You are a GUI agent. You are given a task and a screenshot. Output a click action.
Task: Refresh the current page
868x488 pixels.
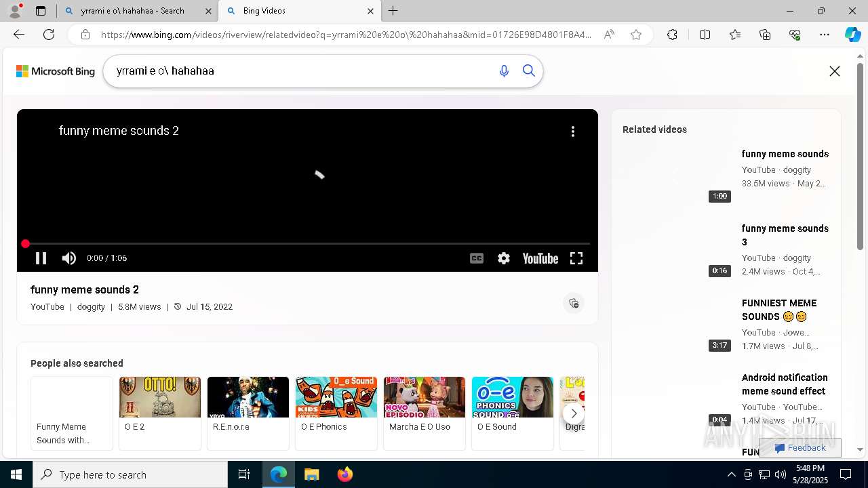pos(49,35)
